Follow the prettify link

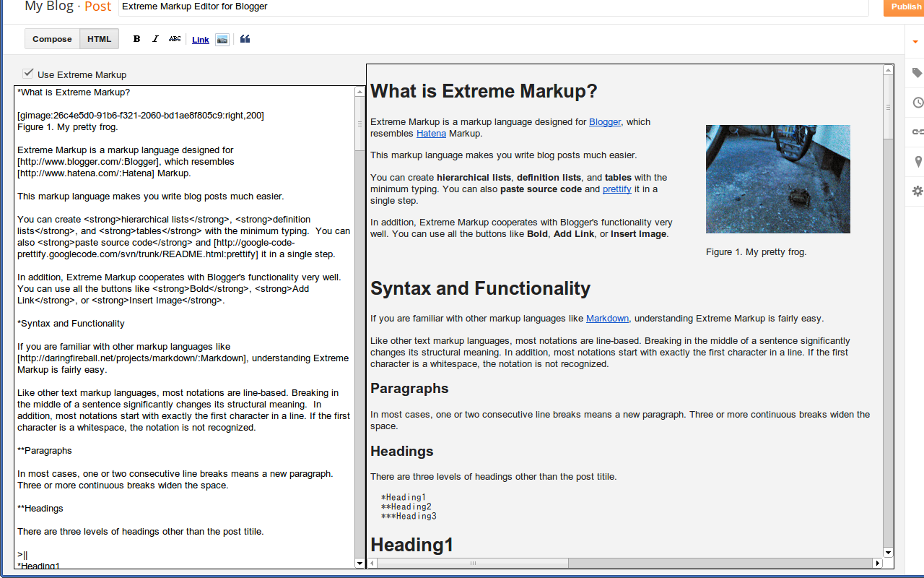point(616,189)
